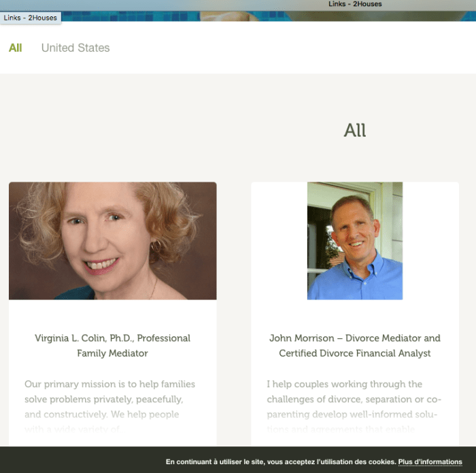Click the "Our primary mission" description text
476x473 pixels.
(109, 385)
